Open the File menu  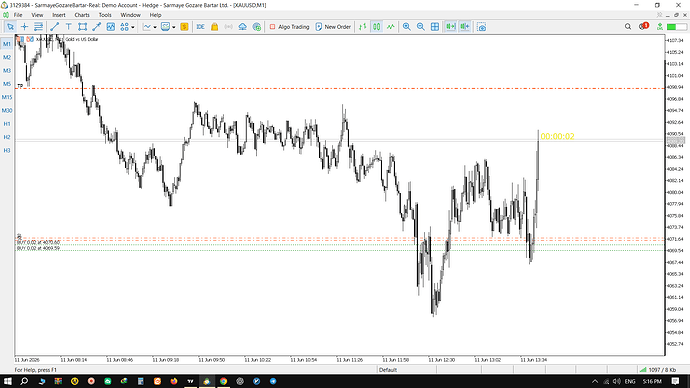[x=18, y=15]
